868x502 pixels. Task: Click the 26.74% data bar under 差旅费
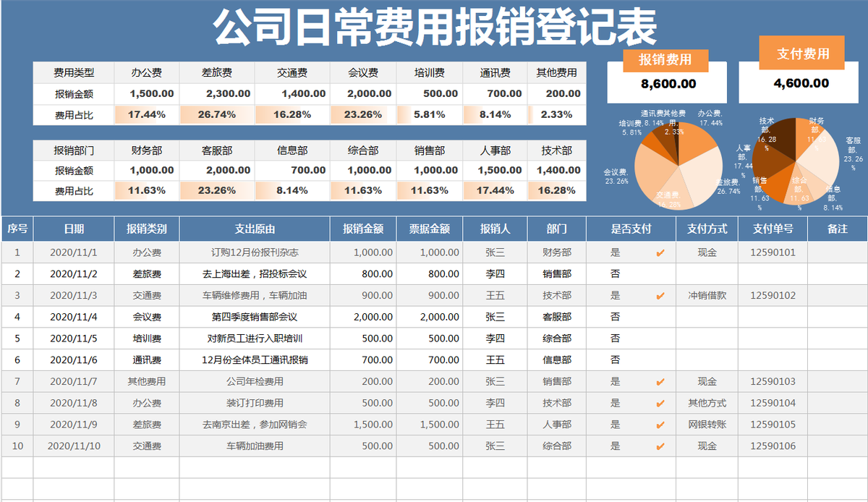point(216,114)
